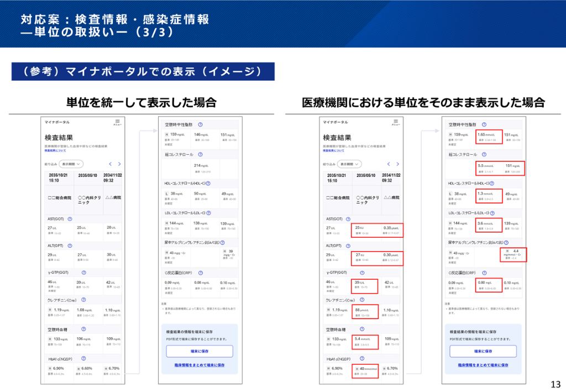Go to previous dates chevron in original-units mockup

coord(389,164)
